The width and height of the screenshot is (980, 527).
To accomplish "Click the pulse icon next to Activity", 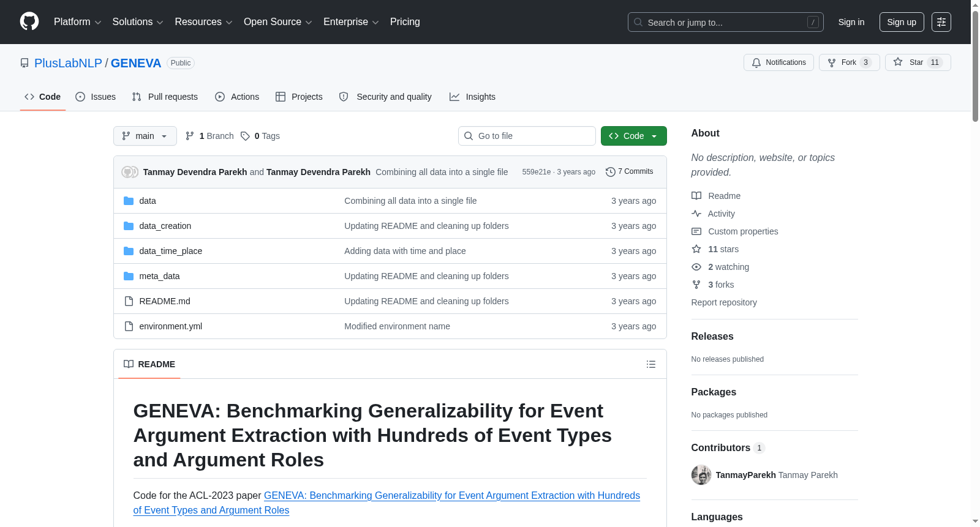I will 696,214.
